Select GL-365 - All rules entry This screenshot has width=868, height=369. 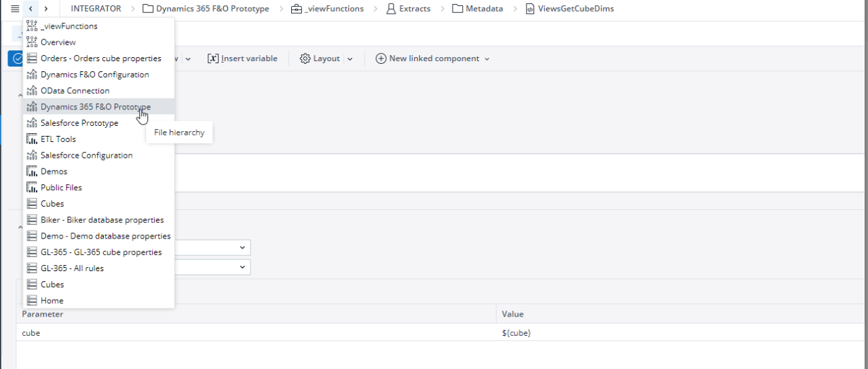[72, 268]
